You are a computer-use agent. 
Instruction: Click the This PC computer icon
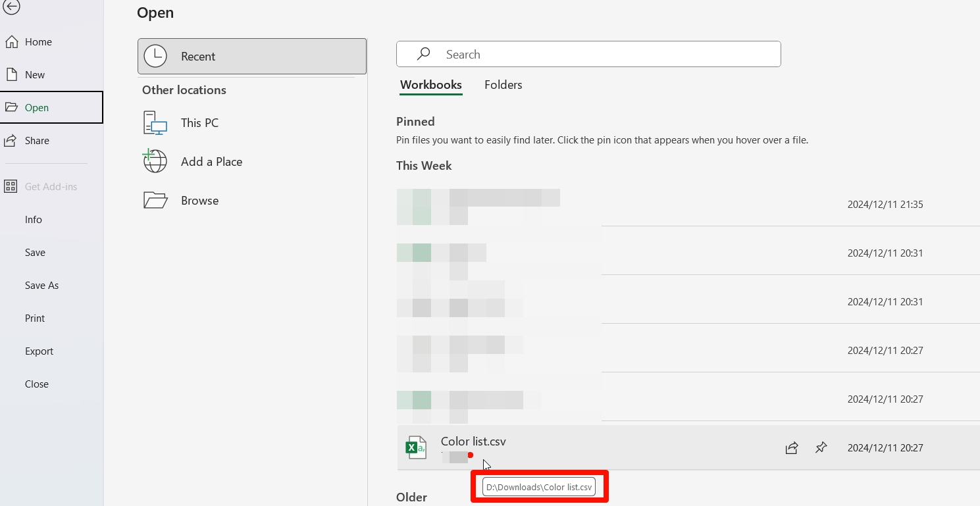coord(155,123)
